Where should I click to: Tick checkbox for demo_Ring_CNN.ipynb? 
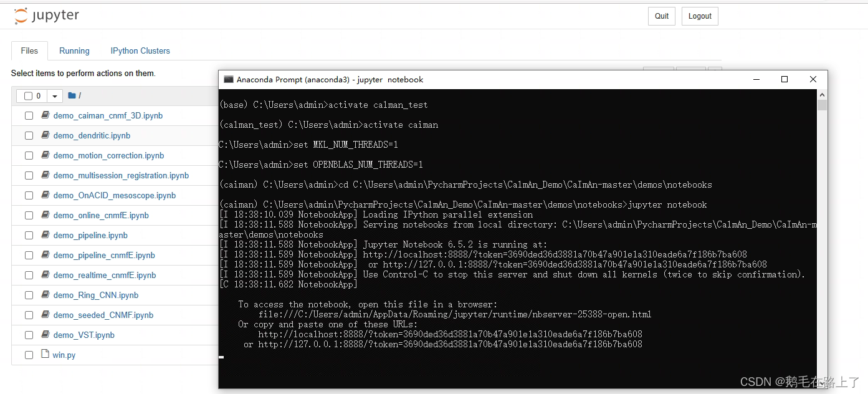coord(29,295)
